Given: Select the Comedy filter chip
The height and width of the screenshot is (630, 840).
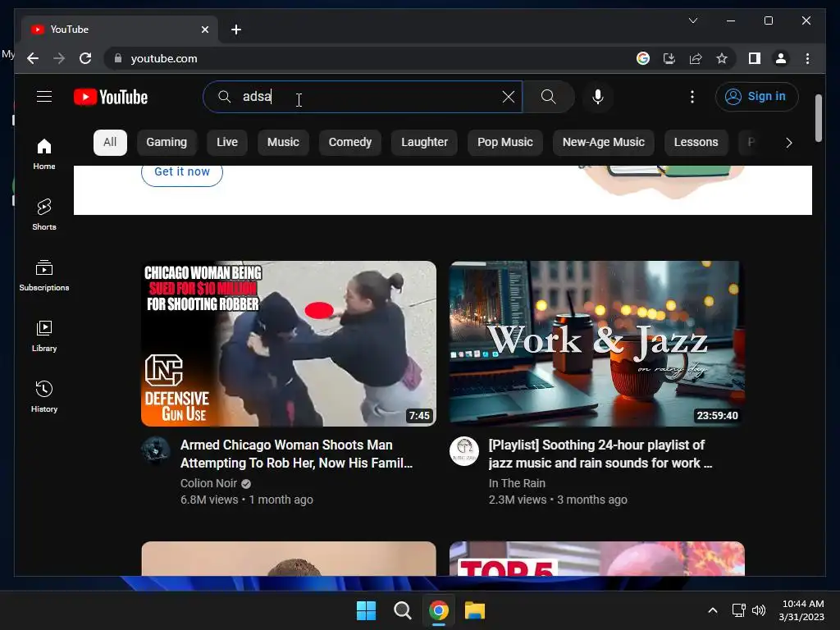Looking at the screenshot, I should pos(349,142).
